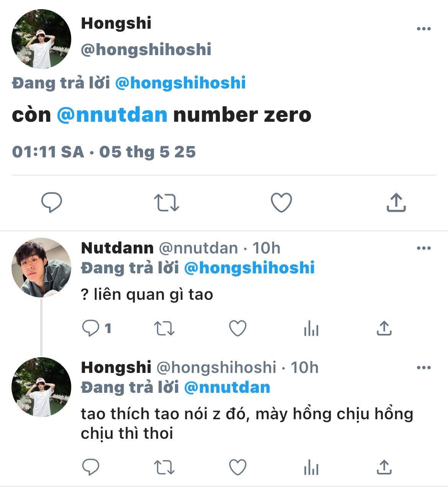448x487 pixels.
Task: Open more options on main tweet
Action: click(x=423, y=29)
